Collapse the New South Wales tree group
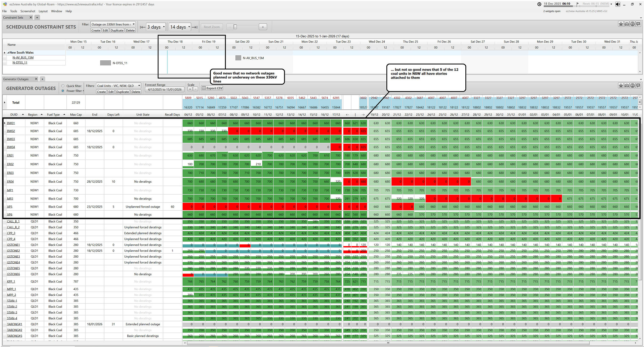The height and width of the screenshot is (347, 644). point(8,53)
